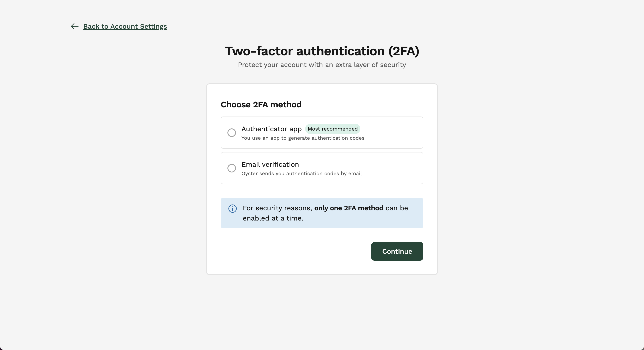The image size is (644, 350).
Task: Click 'enabled at a time.' banner text
Action: click(x=273, y=218)
